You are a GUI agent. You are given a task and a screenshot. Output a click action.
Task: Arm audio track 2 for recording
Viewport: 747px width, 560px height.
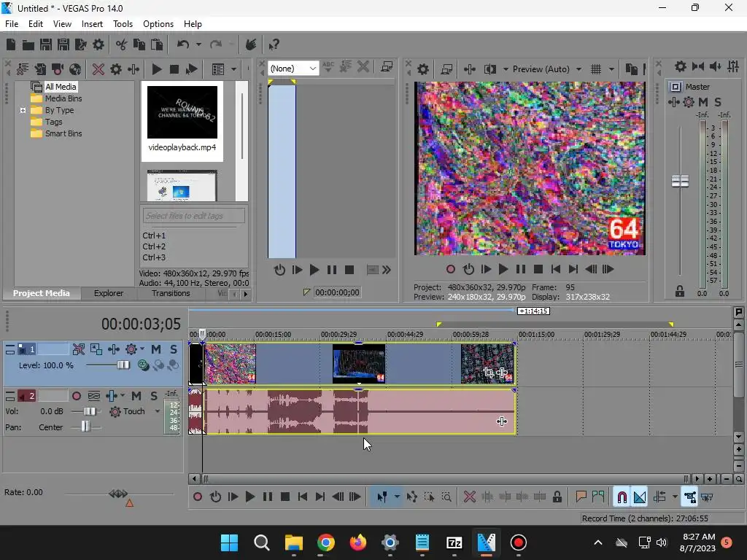coord(77,396)
